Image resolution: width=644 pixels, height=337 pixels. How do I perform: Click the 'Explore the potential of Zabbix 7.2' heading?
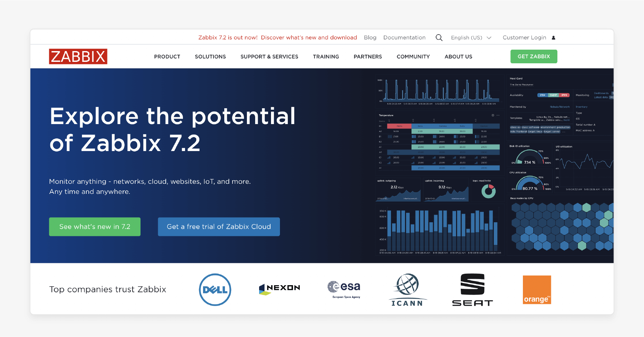tap(172, 129)
